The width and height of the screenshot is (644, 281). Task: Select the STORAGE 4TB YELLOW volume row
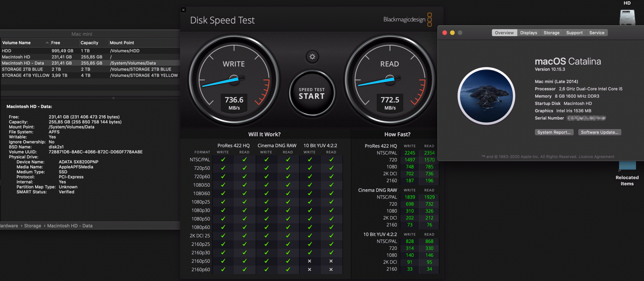point(90,75)
